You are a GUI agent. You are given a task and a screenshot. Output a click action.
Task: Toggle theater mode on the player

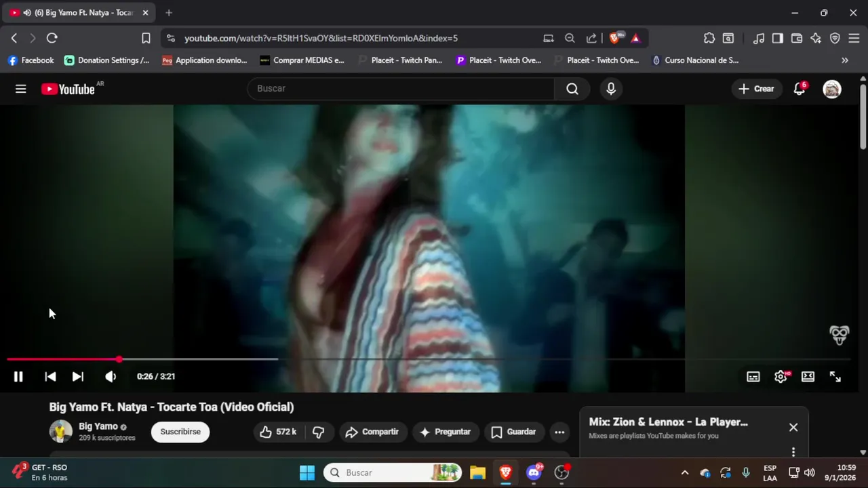(808, 377)
